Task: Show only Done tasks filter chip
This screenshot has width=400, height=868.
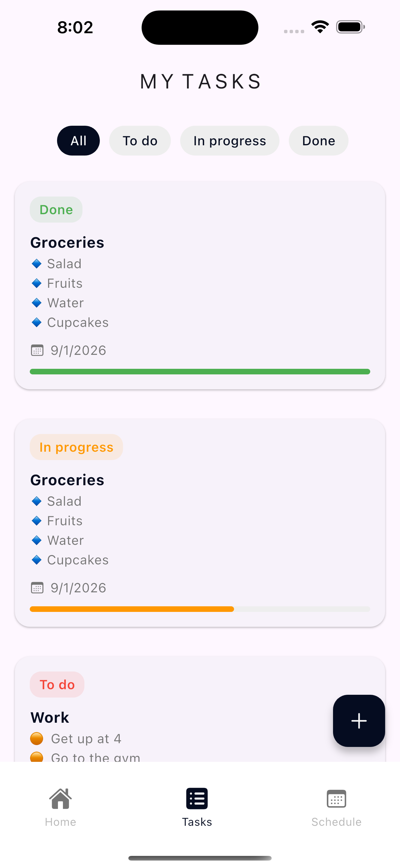Action: click(318, 141)
